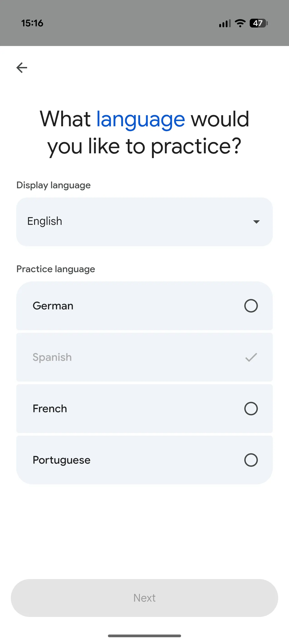Tap the battery level indicator
Viewport: 289px width, 644px height.
click(259, 23)
